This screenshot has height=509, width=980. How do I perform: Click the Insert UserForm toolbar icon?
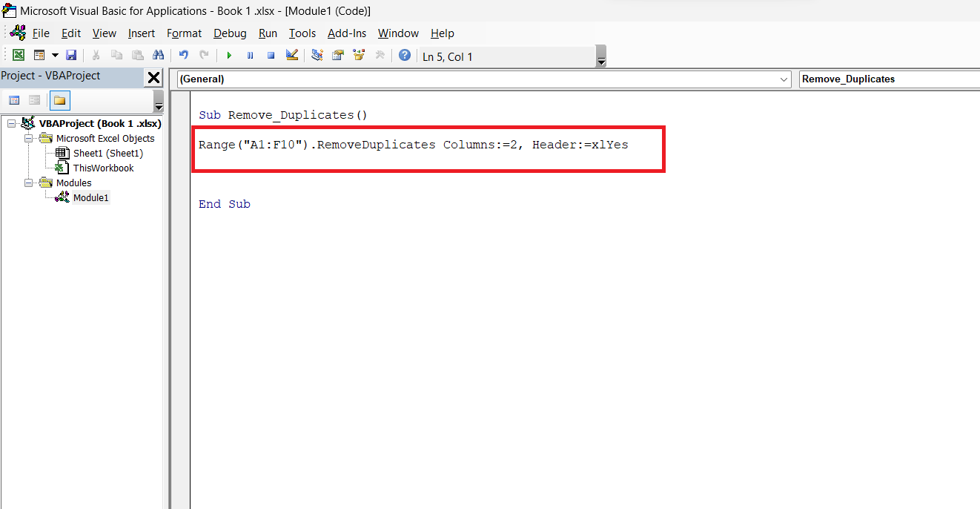coord(39,56)
